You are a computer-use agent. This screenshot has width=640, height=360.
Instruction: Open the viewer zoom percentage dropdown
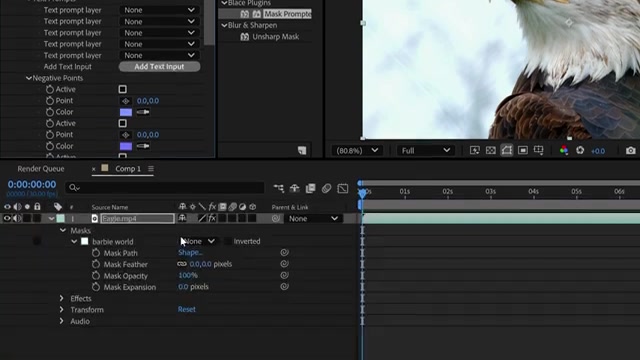click(x=356, y=151)
